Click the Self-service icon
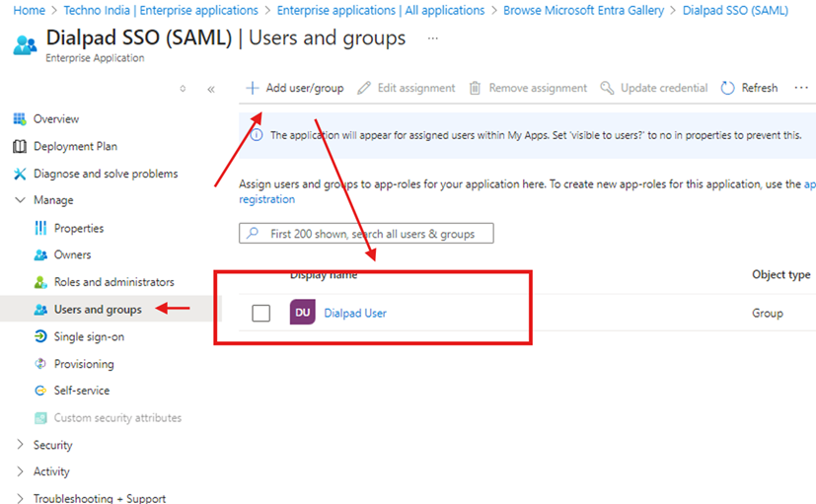Screen dimensions: 816x504 (x=40, y=391)
